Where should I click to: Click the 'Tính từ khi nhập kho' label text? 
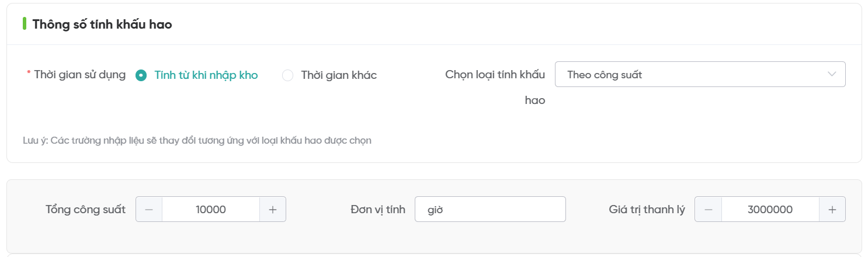coord(206,75)
